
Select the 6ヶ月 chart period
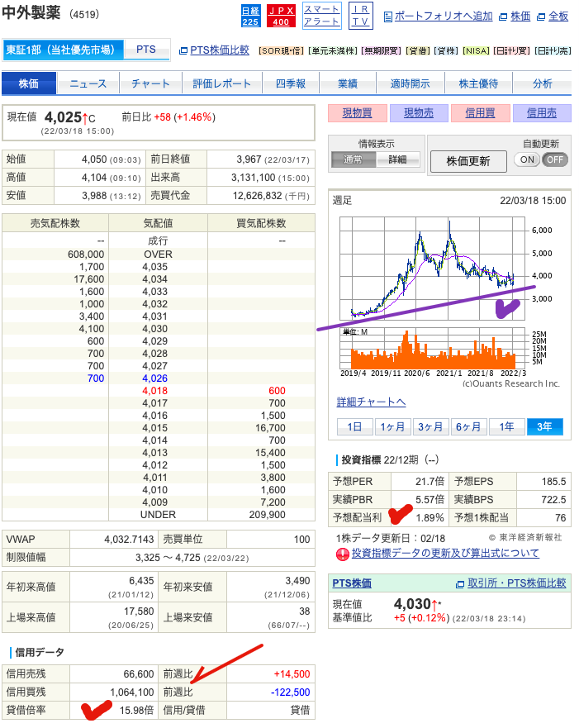point(468,426)
